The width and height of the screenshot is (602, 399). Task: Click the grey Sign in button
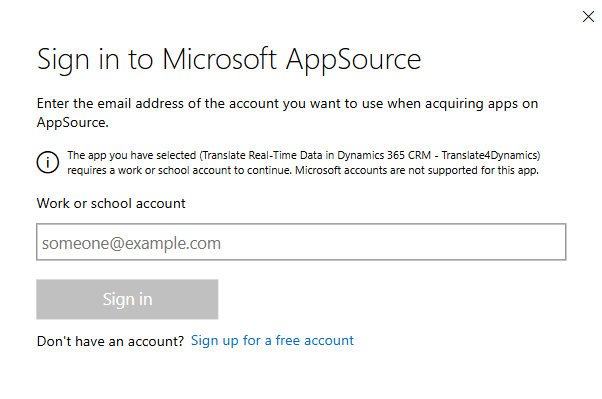click(127, 299)
